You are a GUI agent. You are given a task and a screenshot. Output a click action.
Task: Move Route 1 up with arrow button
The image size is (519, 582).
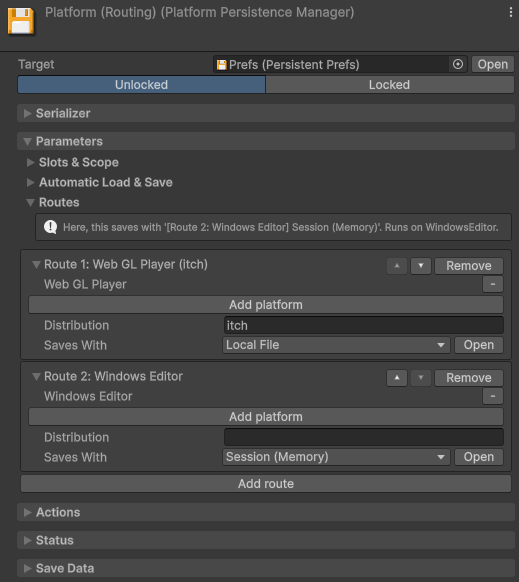(397, 266)
